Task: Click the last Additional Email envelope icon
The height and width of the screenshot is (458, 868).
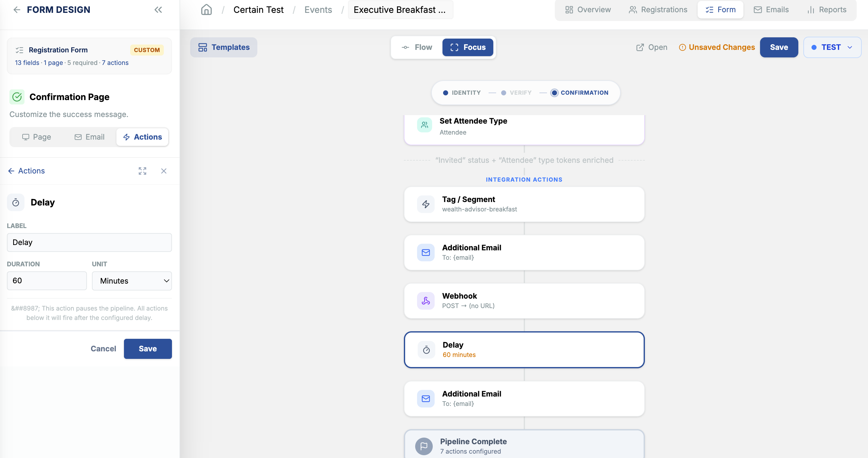Action: [426, 399]
